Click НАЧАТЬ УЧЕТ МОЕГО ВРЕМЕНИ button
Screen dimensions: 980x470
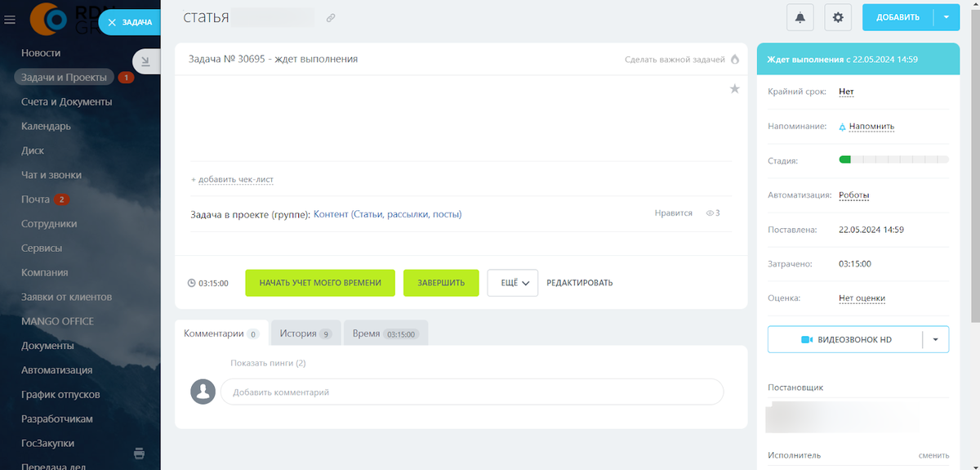(320, 283)
